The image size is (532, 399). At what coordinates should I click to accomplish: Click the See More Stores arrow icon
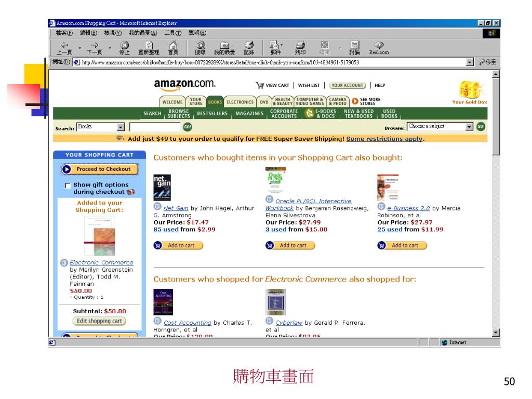pos(355,101)
